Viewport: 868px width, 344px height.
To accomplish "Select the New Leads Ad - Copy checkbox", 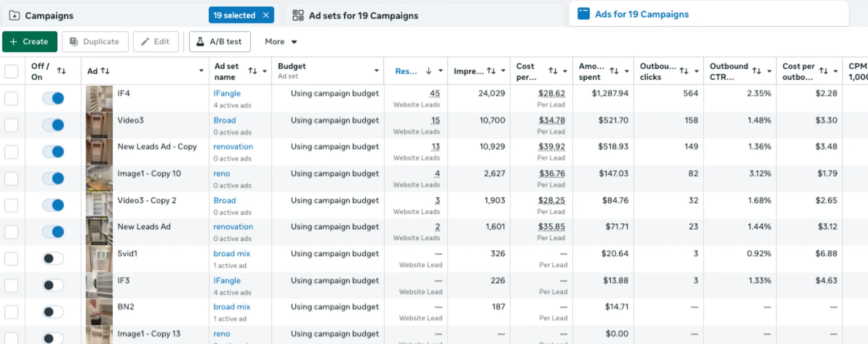I will [x=11, y=151].
